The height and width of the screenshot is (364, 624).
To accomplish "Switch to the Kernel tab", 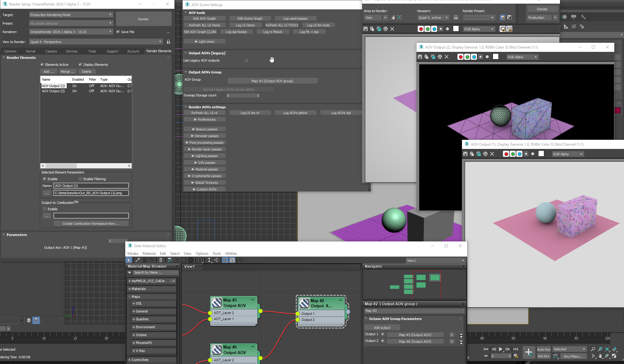I will click(31, 51).
